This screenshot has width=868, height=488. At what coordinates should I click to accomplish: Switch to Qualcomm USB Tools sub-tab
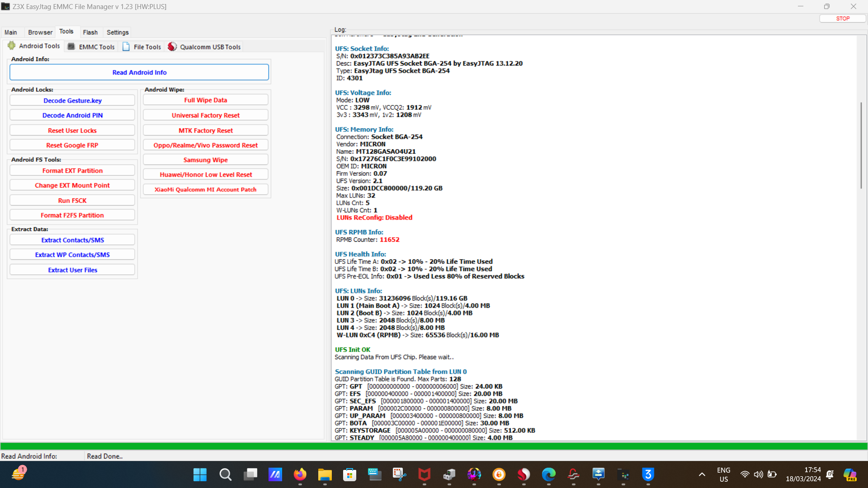click(x=204, y=47)
